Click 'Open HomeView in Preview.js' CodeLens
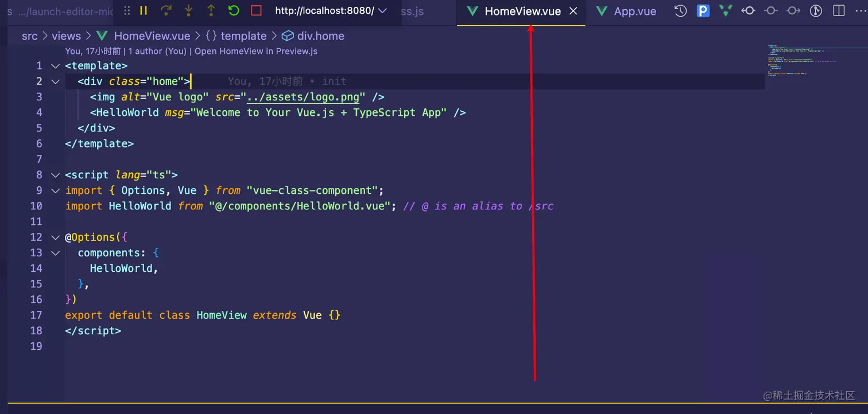 click(256, 51)
